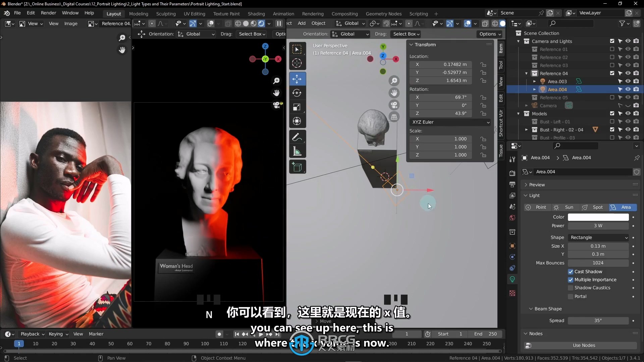Click the Rotate tool icon
The width and height of the screenshot is (644, 362).
click(297, 93)
